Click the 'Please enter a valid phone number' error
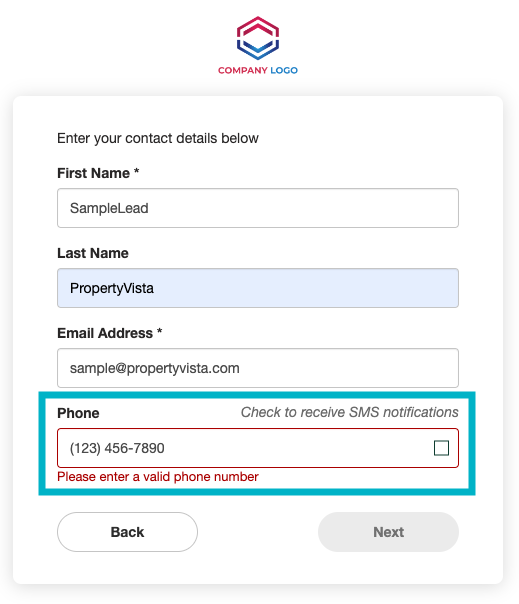519x604 pixels. (x=158, y=477)
